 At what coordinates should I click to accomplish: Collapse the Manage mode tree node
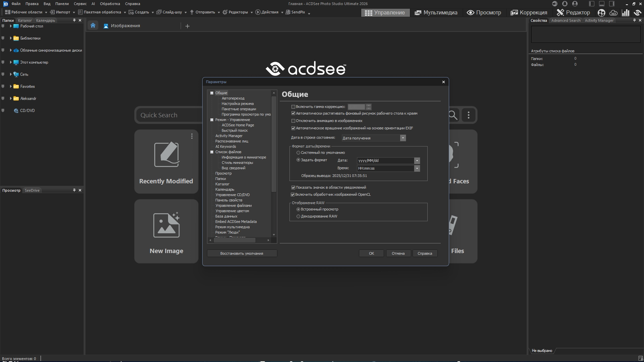(212, 120)
